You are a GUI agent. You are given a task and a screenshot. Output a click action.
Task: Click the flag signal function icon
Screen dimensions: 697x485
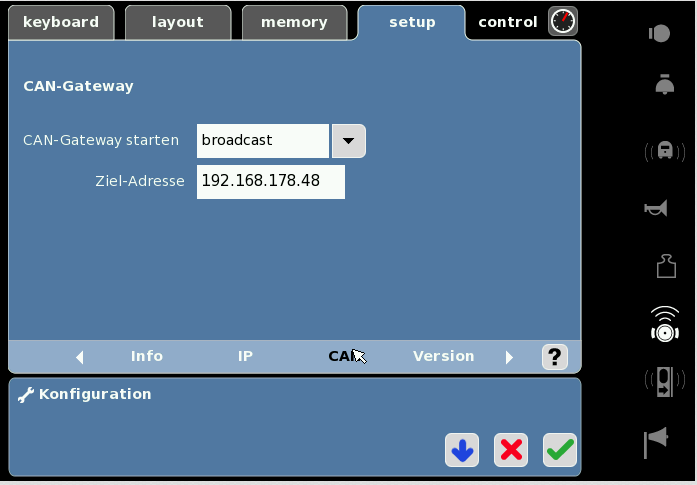655,441
